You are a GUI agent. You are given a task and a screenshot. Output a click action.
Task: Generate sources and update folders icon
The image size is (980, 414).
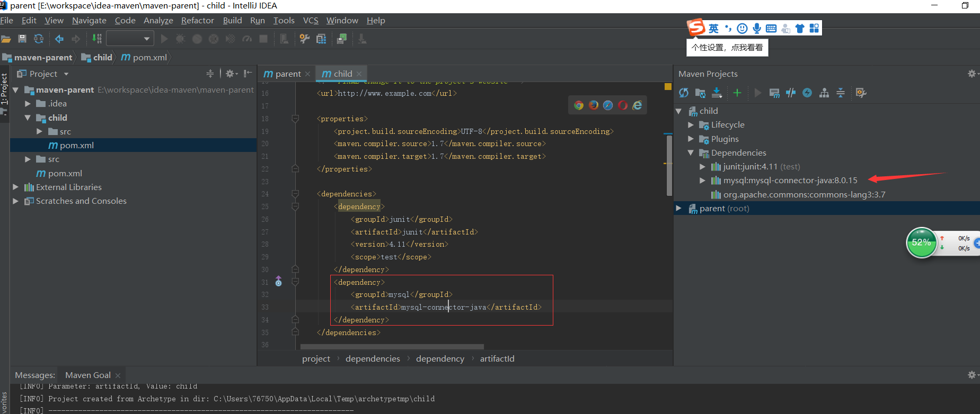(x=700, y=93)
